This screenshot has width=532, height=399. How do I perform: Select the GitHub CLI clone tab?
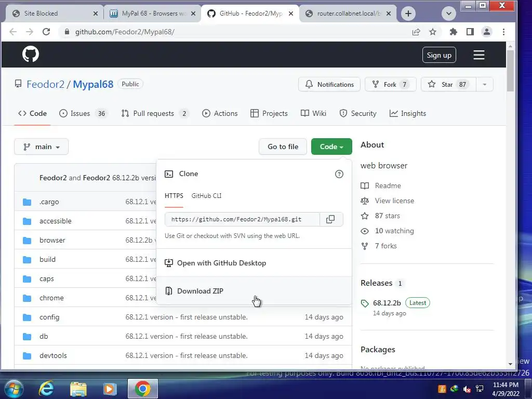(206, 196)
